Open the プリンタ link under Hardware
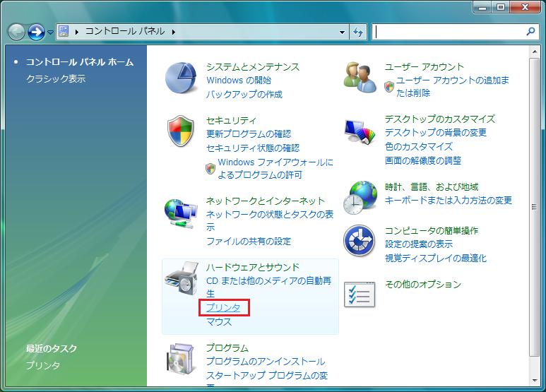Viewport: 546px width, 392px height. [223, 308]
